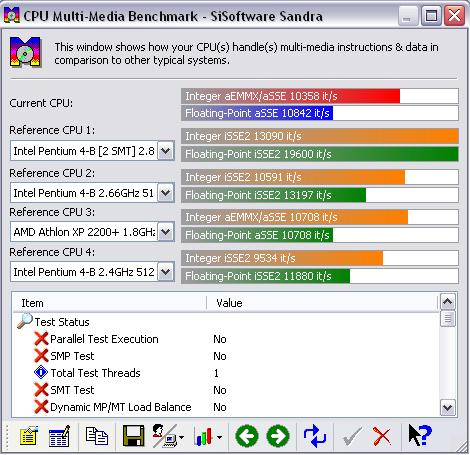
Task: Click the red X cancel icon
Action: [382, 436]
